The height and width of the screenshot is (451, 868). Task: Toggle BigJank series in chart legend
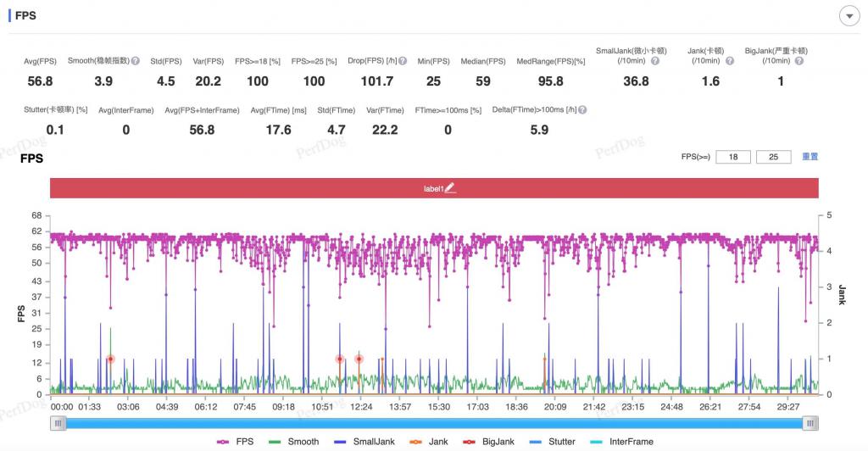[x=489, y=442]
